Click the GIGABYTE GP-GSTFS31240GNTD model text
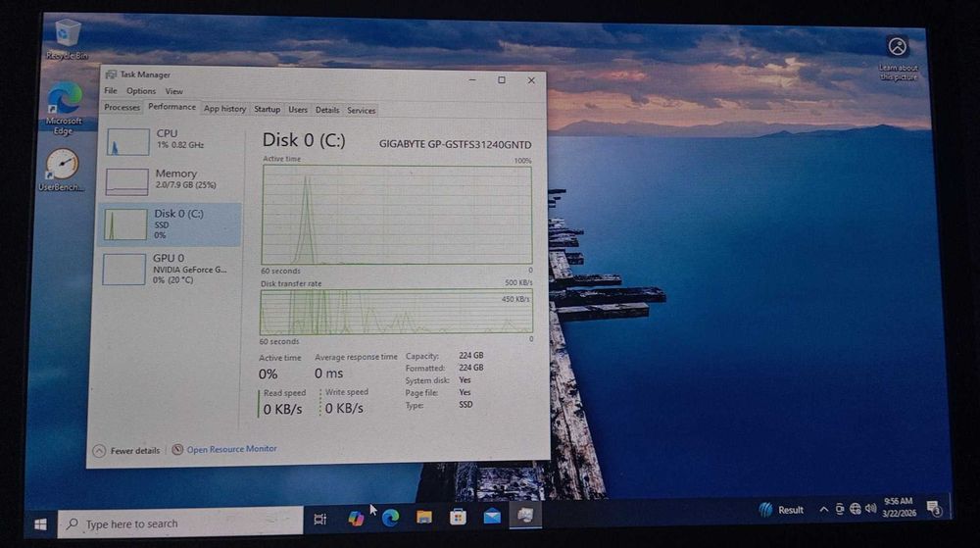The image size is (980, 548). [x=455, y=144]
